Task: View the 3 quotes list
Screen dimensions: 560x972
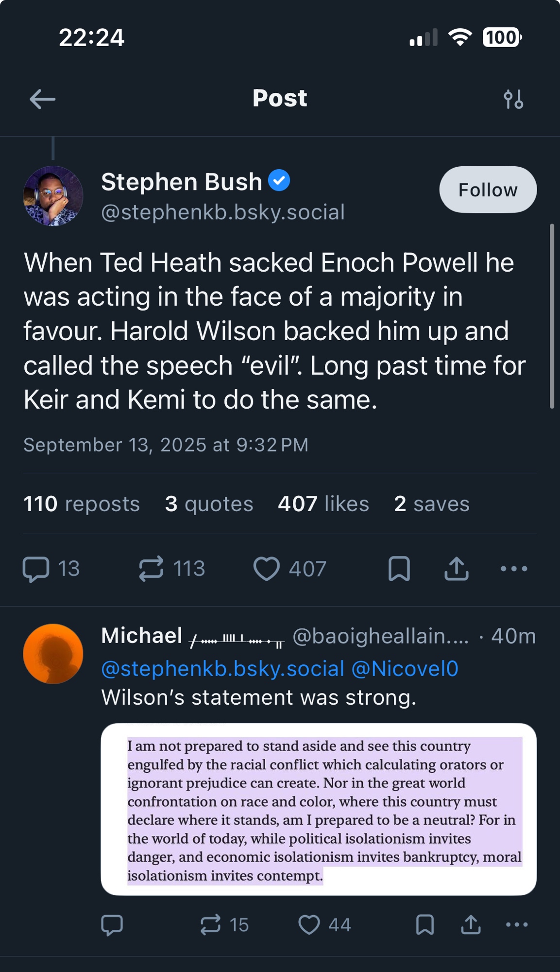Action: (209, 504)
